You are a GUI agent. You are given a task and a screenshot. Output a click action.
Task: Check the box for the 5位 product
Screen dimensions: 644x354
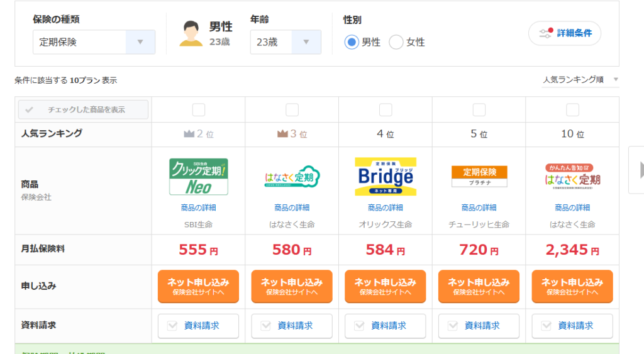pos(479,109)
